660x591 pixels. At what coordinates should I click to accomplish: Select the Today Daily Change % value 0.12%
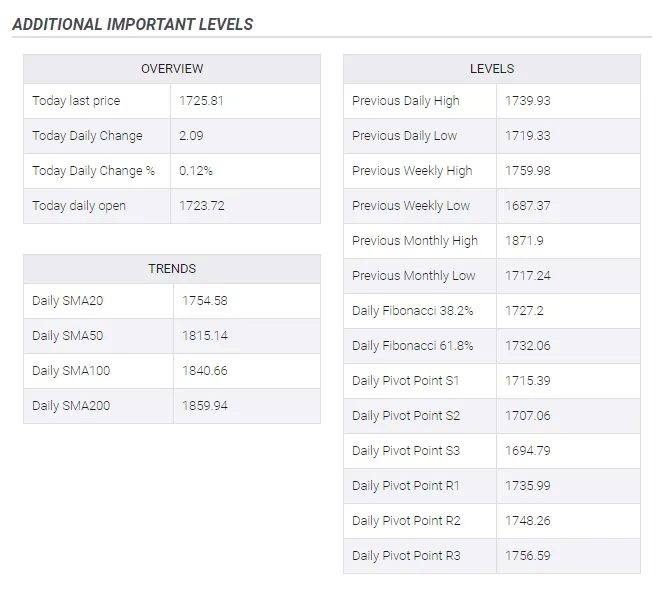[x=196, y=171]
